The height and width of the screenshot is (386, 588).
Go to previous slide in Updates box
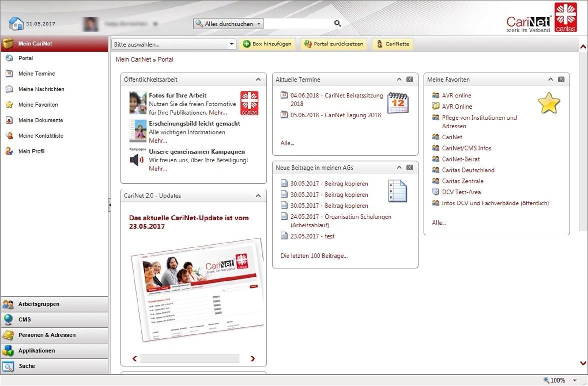134,358
